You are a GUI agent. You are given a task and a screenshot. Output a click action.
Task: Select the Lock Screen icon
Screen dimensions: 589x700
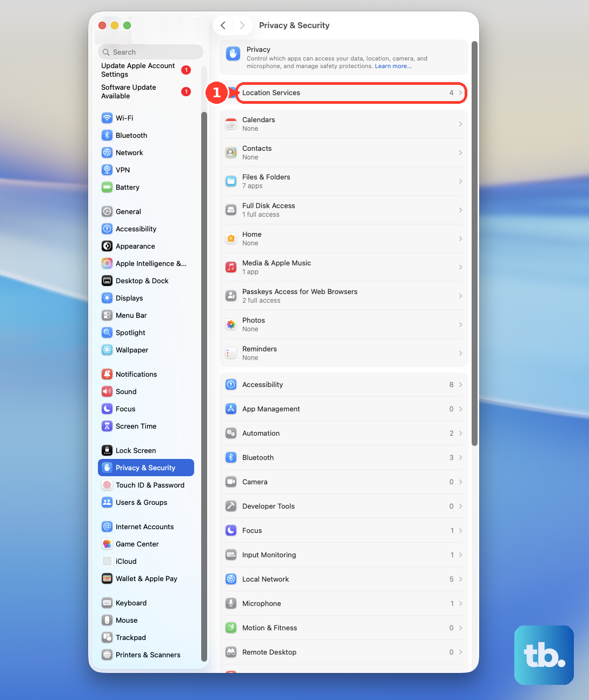[x=107, y=450]
